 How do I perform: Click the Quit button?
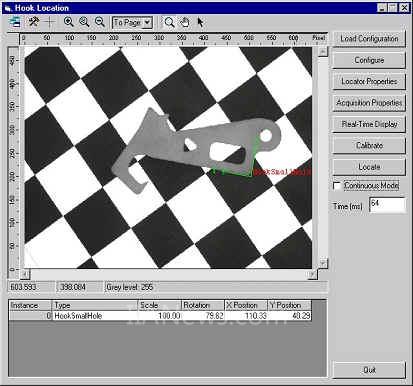(369, 370)
